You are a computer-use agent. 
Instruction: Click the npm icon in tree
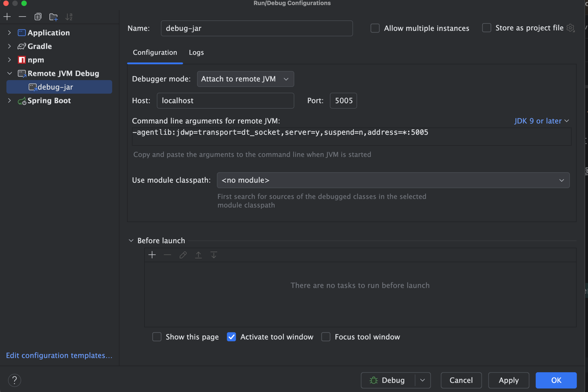click(x=22, y=60)
